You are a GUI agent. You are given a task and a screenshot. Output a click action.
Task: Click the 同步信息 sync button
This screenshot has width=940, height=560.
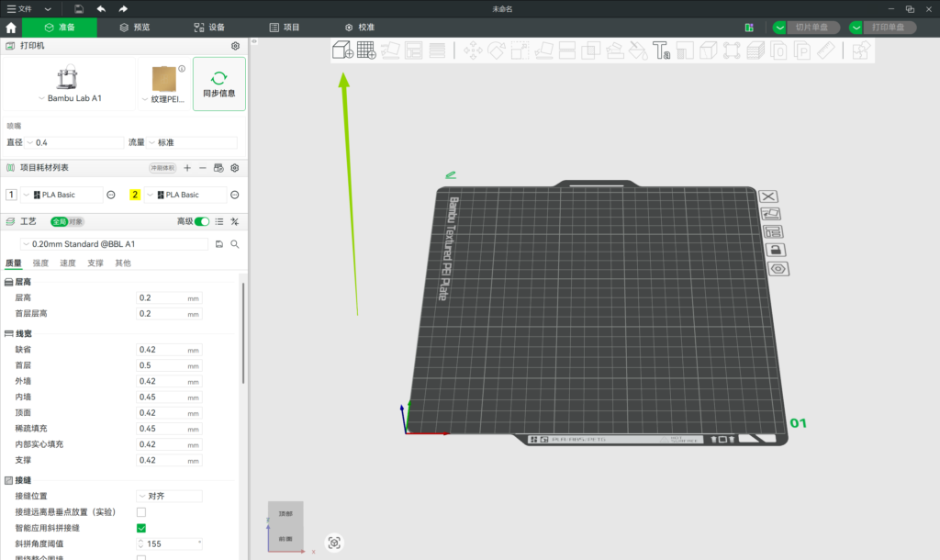click(x=218, y=84)
